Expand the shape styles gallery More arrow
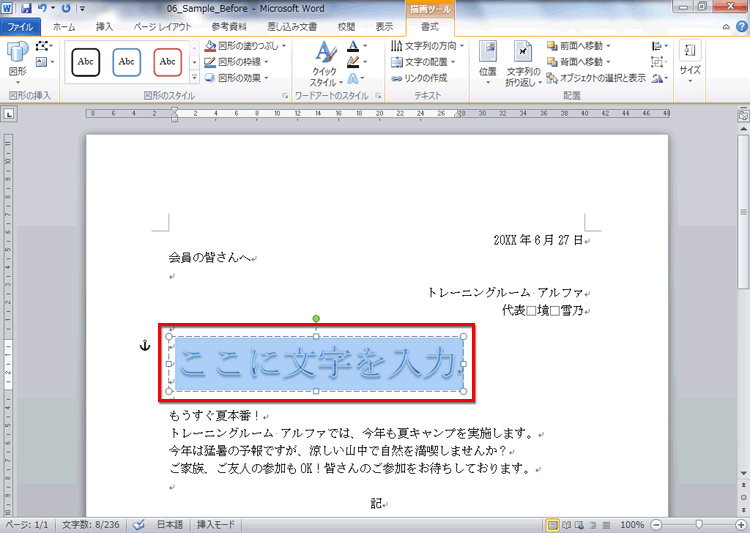750x533 pixels. [194, 78]
